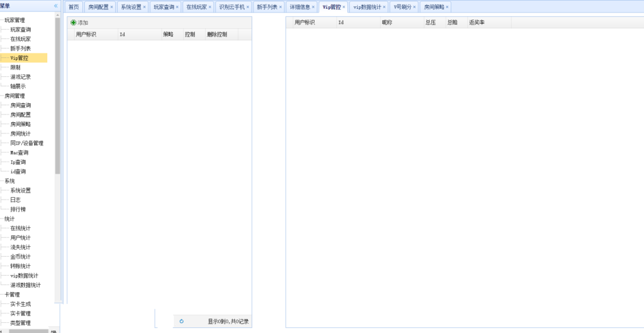Open 类型管理 in the menu tree
644x333 pixels.
[x=21, y=323]
